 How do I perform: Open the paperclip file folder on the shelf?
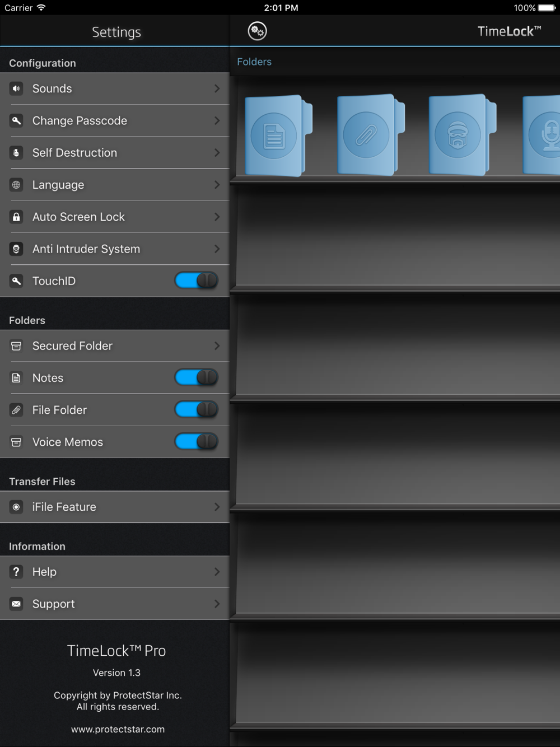[x=370, y=136]
